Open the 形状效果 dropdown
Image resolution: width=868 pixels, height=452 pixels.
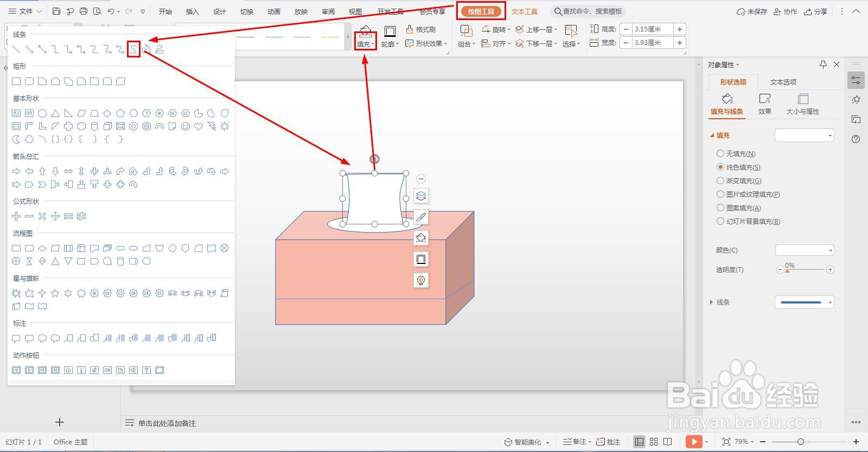point(426,43)
